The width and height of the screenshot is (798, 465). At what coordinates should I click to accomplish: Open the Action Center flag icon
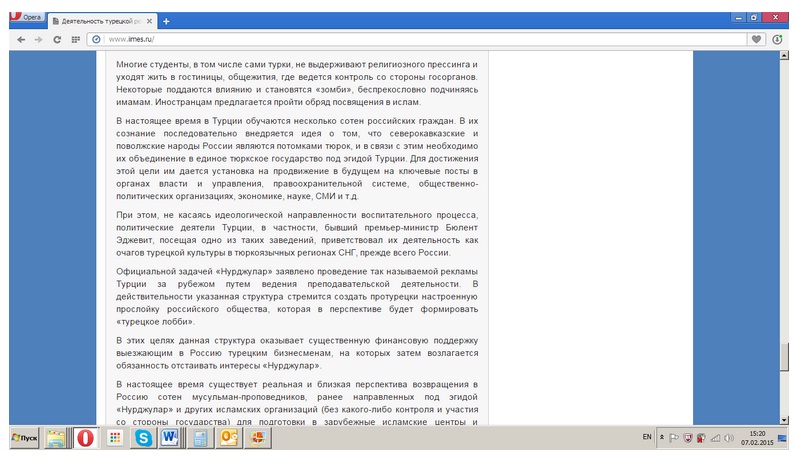coord(673,438)
